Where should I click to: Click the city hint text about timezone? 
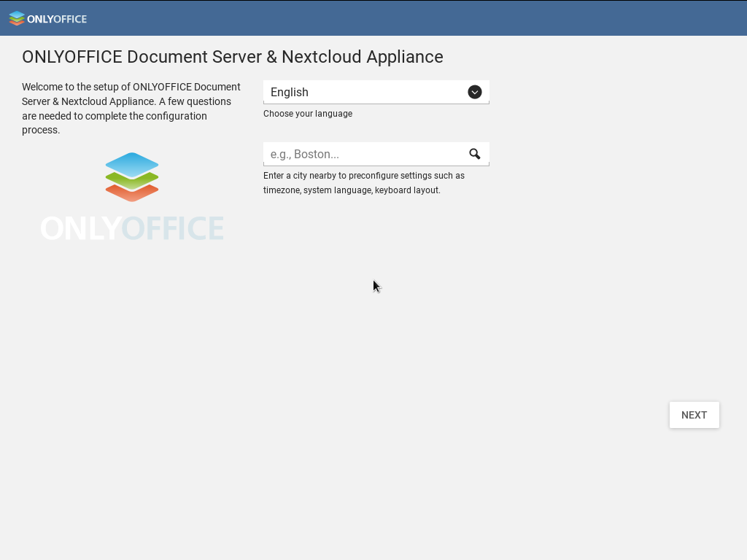point(364,183)
